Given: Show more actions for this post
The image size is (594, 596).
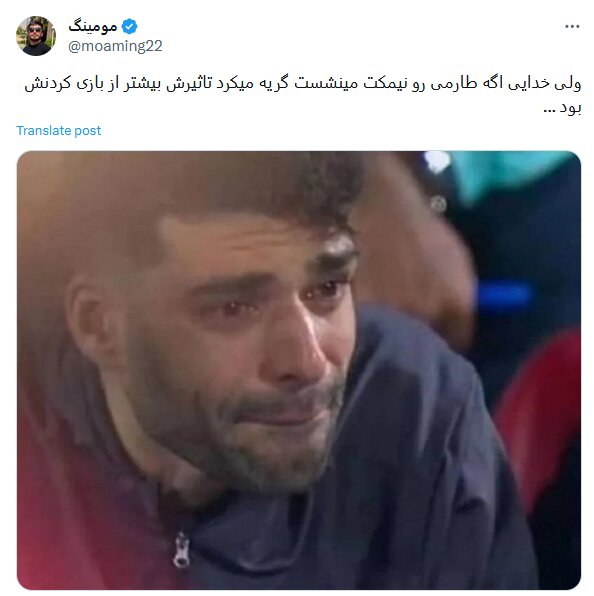Looking at the screenshot, I should pyautogui.click(x=572, y=26).
